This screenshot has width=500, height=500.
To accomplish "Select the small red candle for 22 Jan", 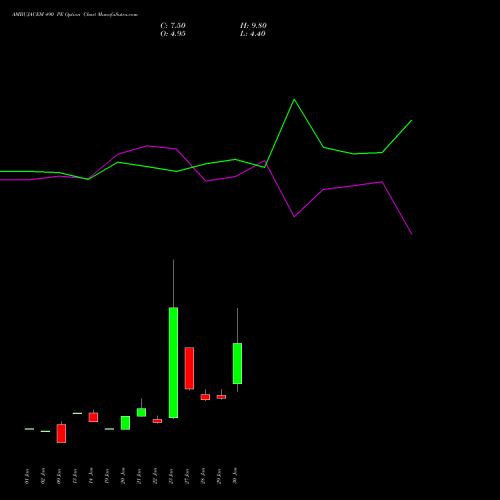I will click(x=157, y=421).
